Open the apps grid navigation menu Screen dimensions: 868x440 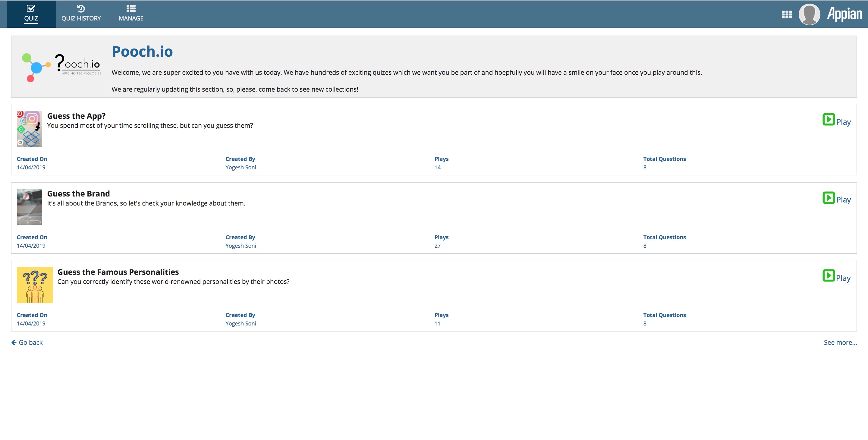[786, 14]
